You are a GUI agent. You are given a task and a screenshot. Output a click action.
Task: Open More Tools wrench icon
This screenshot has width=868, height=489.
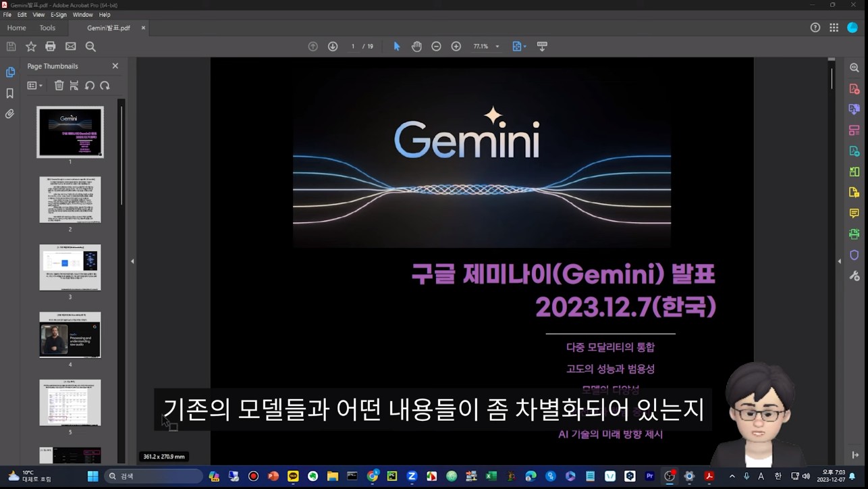pyautogui.click(x=855, y=276)
